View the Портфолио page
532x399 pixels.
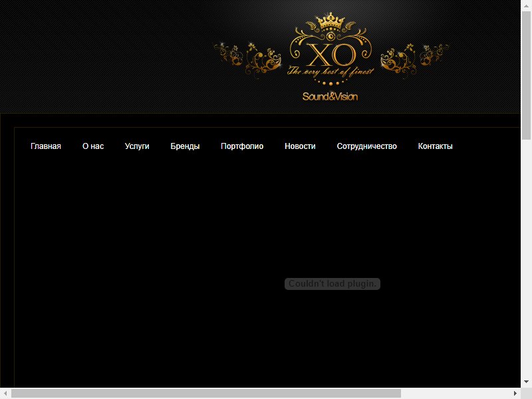(x=242, y=146)
